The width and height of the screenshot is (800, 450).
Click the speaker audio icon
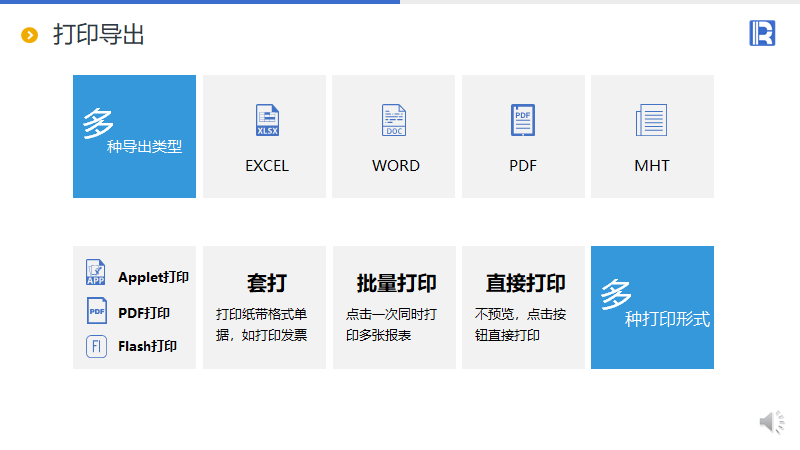point(771,422)
